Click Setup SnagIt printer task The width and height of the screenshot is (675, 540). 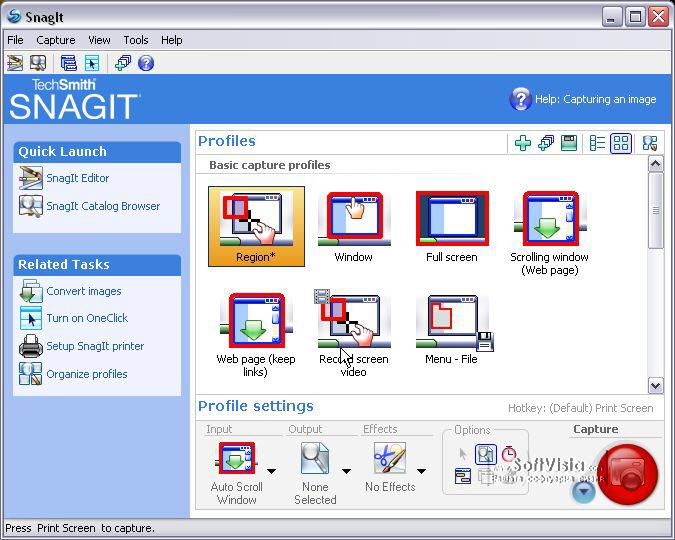coord(95,346)
